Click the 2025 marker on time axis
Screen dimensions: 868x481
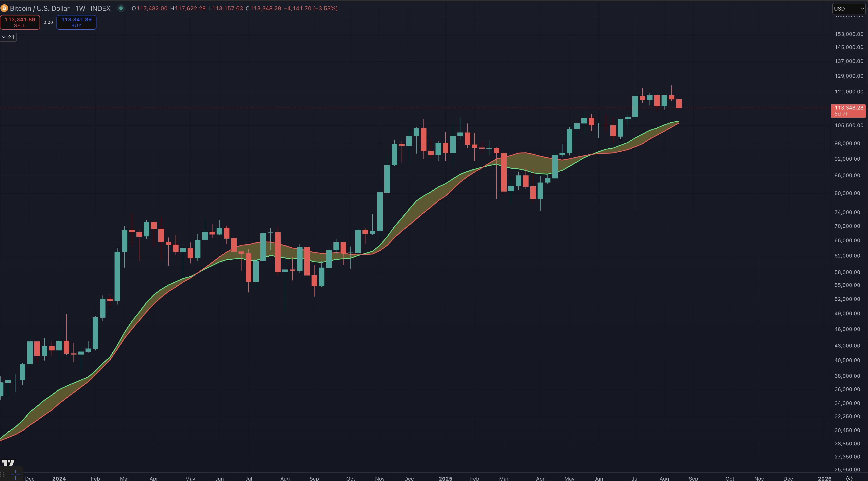[x=445, y=478]
